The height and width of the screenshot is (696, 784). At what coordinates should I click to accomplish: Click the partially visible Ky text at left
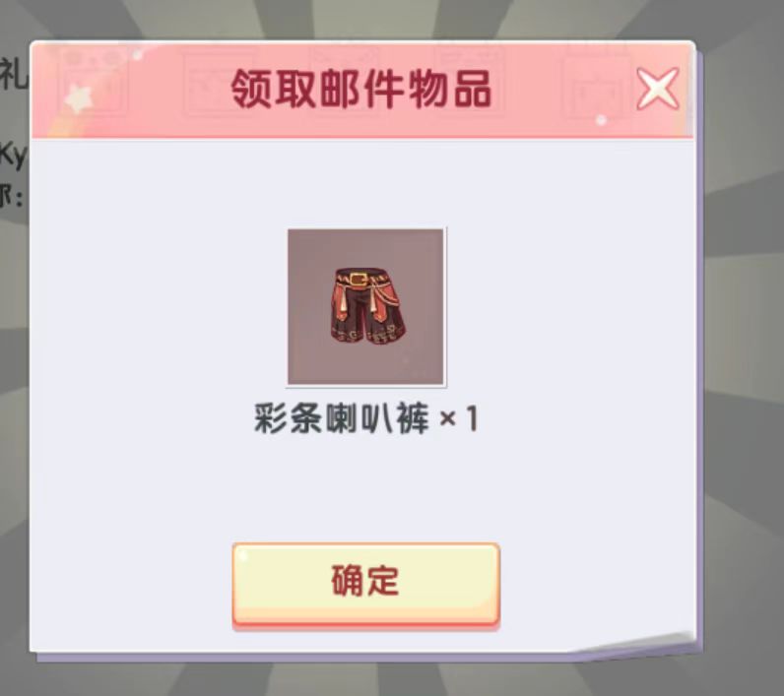click(12, 156)
